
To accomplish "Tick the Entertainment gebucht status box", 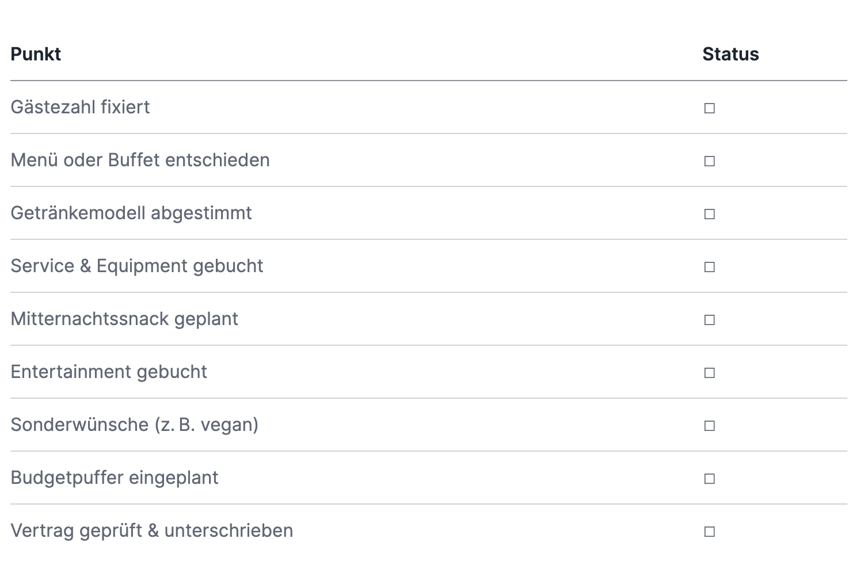I will point(709,373).
